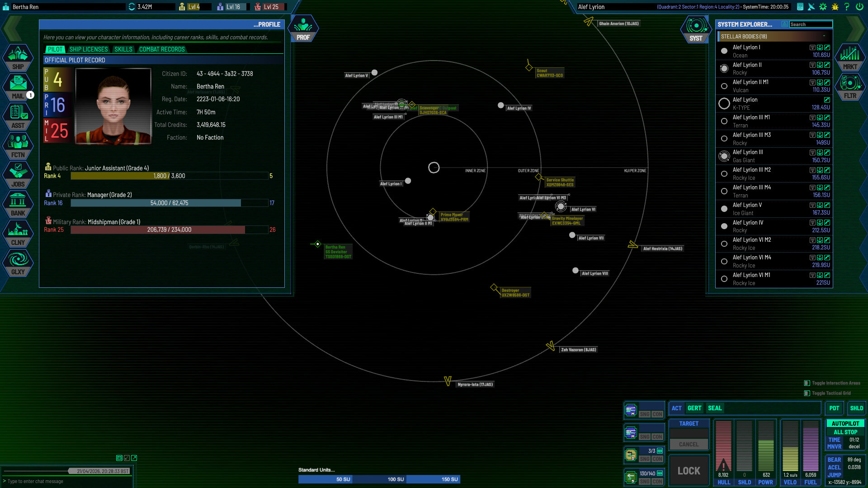Toggle SNG mode on 3/3 weapon slot
The image size is (868, 488).
pyautogui.click(x=645, y=459)
